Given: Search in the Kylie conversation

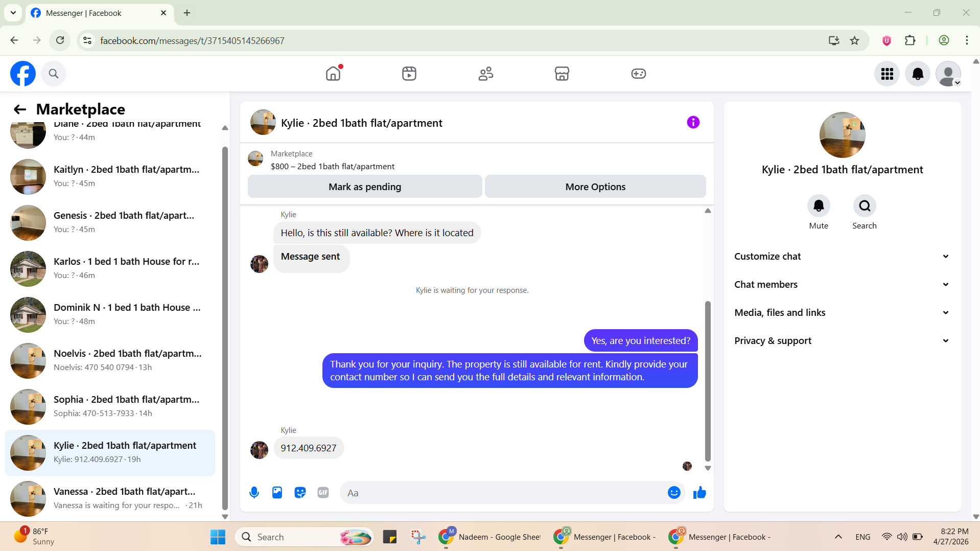Looking at the screenshot, I should click(x=865, y=206).
